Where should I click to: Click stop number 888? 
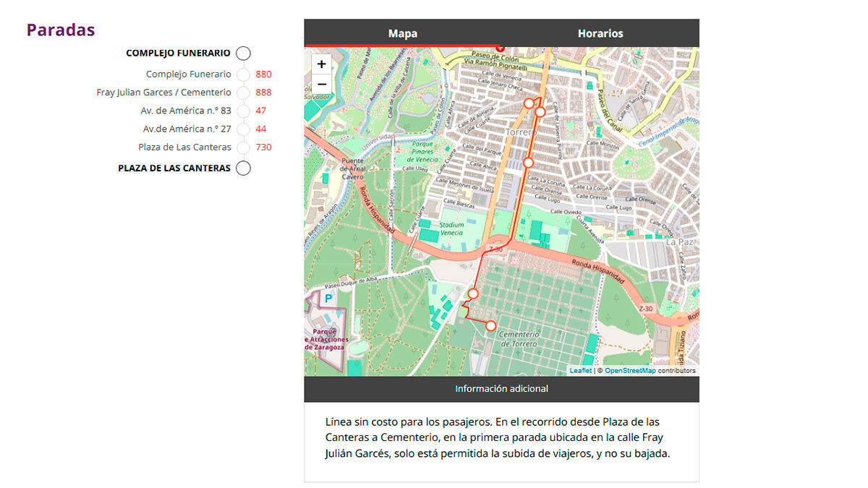263,93
